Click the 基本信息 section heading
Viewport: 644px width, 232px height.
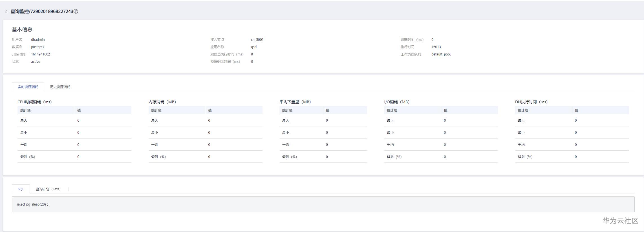coord(22,29)
